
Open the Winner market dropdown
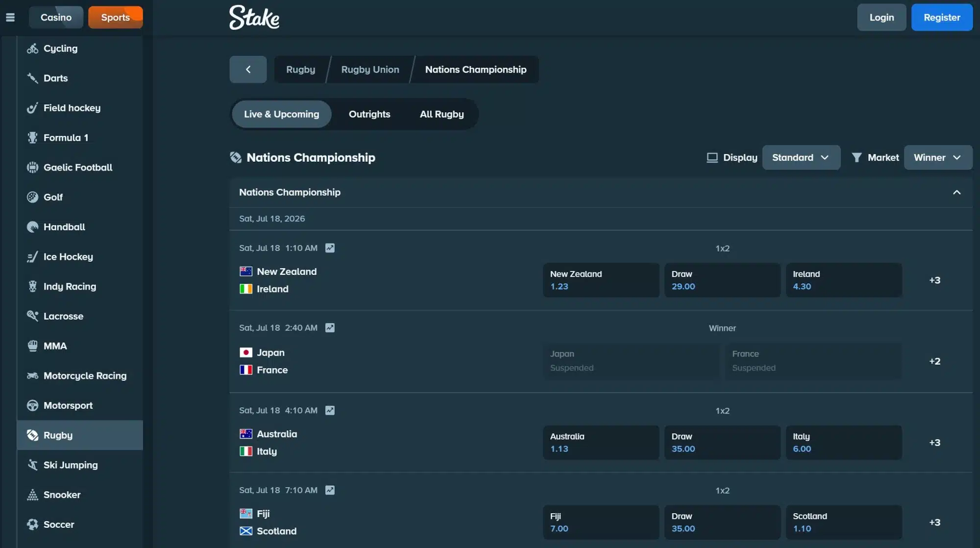point(938,157)
